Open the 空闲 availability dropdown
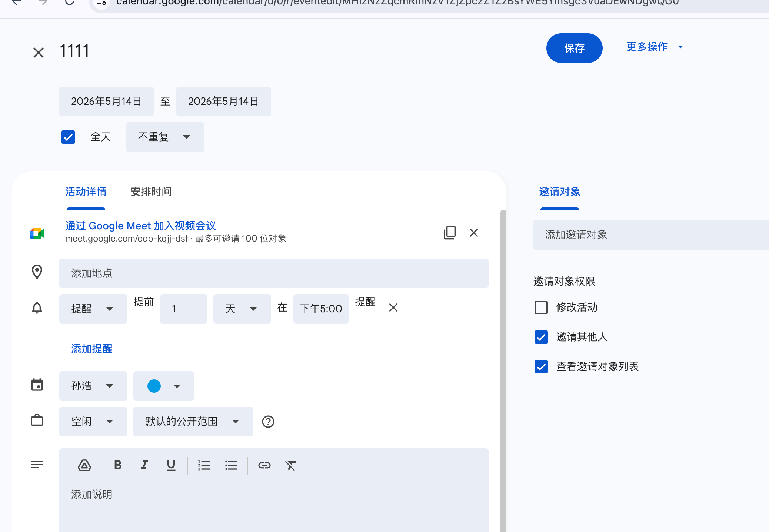 click(93, 422)
